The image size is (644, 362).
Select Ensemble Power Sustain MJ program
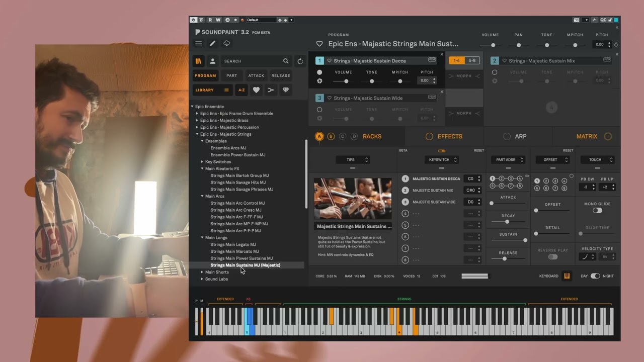click(238, 155)
